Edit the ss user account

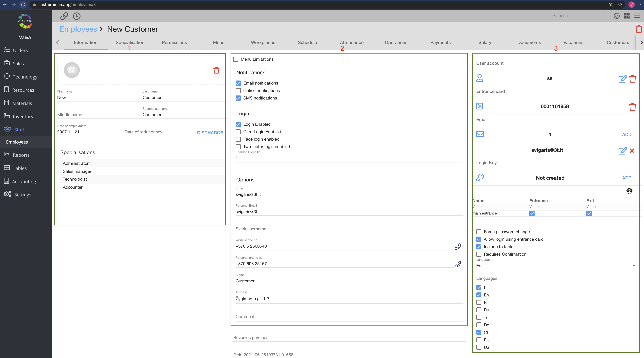pos(623,79)
